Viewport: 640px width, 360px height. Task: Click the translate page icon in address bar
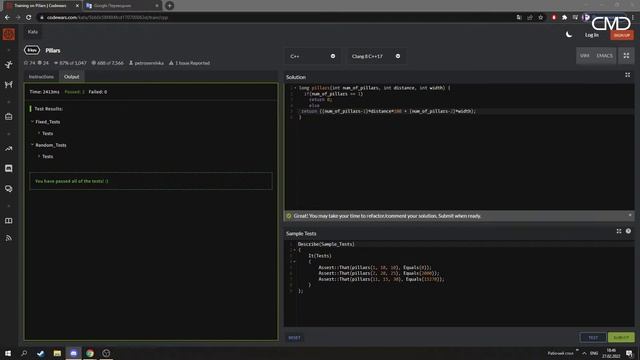(519, 18)
